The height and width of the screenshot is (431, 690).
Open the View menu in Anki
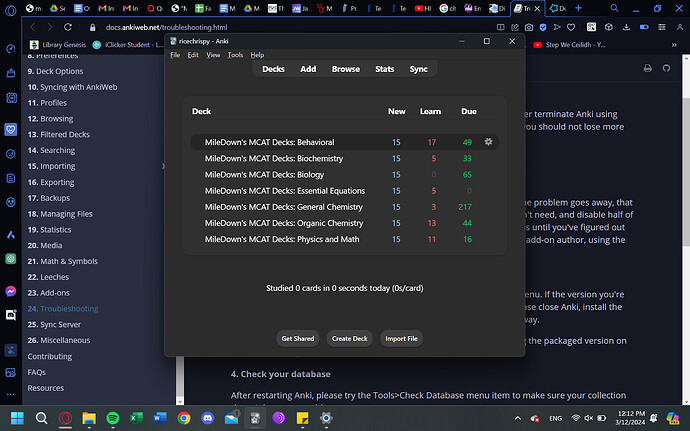tap(213, 55)
